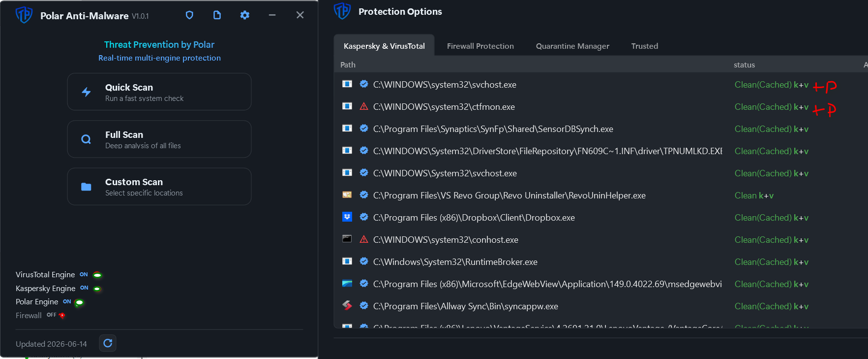The width and height of the screenshot is (868, 359).
Task: Click the file icon of the ctfmon.exe row
Action: pyautogui.click(x=347, y=106)
